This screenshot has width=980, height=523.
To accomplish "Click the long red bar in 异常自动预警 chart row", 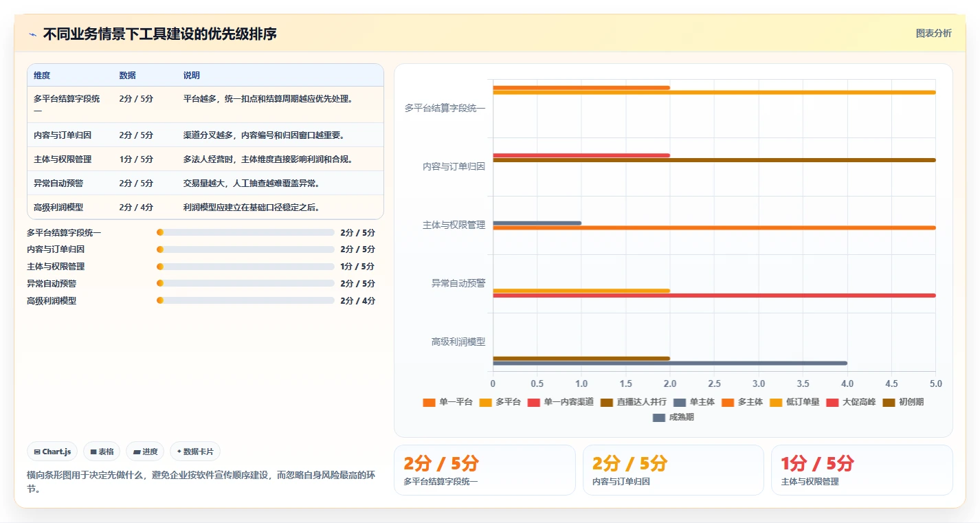I will 714,296.
